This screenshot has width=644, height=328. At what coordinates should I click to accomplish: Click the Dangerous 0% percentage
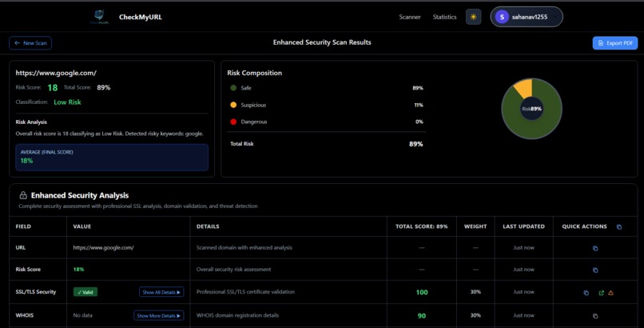(x=419, y=122)
